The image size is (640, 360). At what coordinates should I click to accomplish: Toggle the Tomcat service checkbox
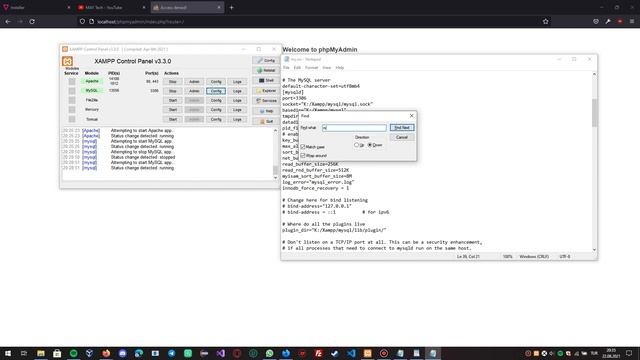(72, 119)
